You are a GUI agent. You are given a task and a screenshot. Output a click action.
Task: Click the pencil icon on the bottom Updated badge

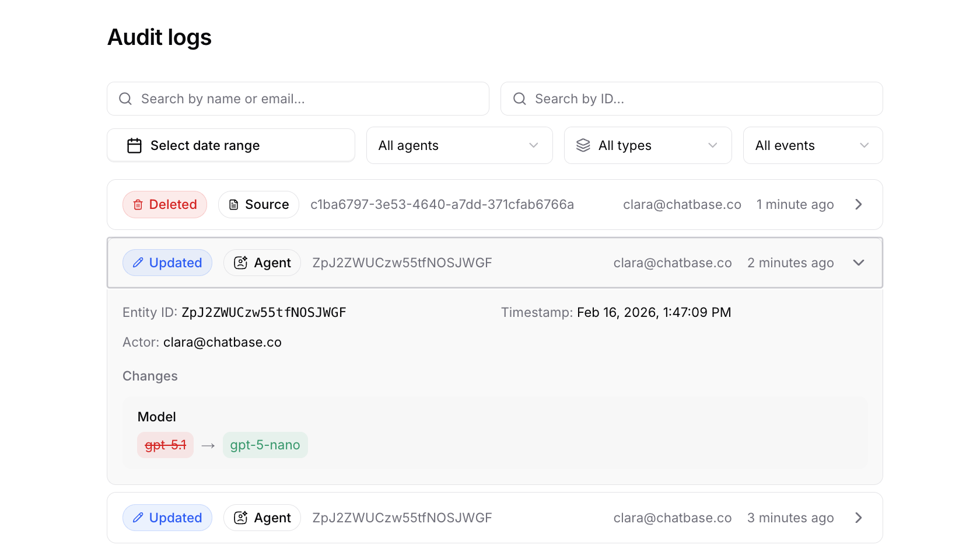(138, 518)
